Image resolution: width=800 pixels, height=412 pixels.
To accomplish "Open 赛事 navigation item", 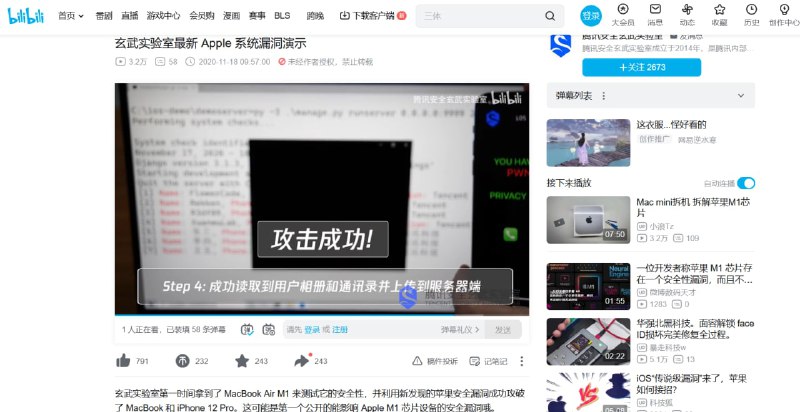I will pyautogui.click(x=257, y=16).
